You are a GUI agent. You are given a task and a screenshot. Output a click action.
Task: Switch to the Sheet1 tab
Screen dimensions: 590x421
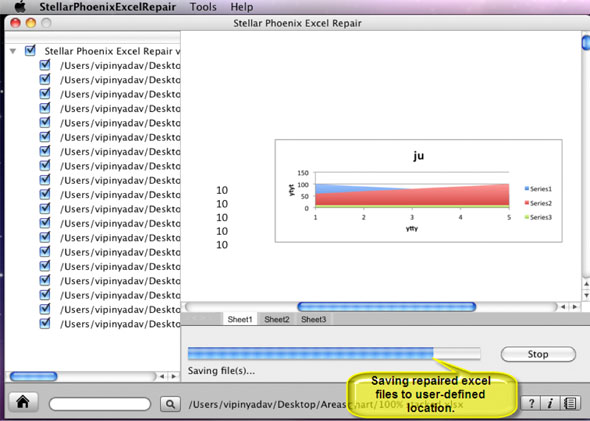point(240,319)
